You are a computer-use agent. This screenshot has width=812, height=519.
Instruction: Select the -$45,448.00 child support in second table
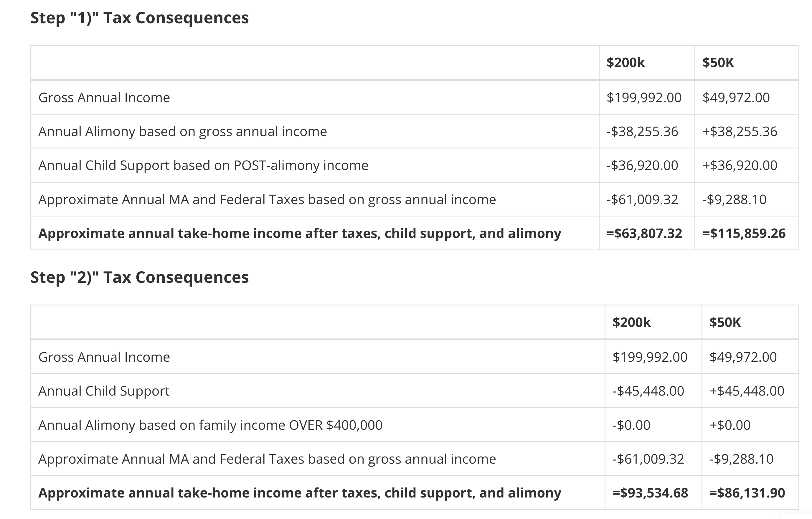point(648,391)
